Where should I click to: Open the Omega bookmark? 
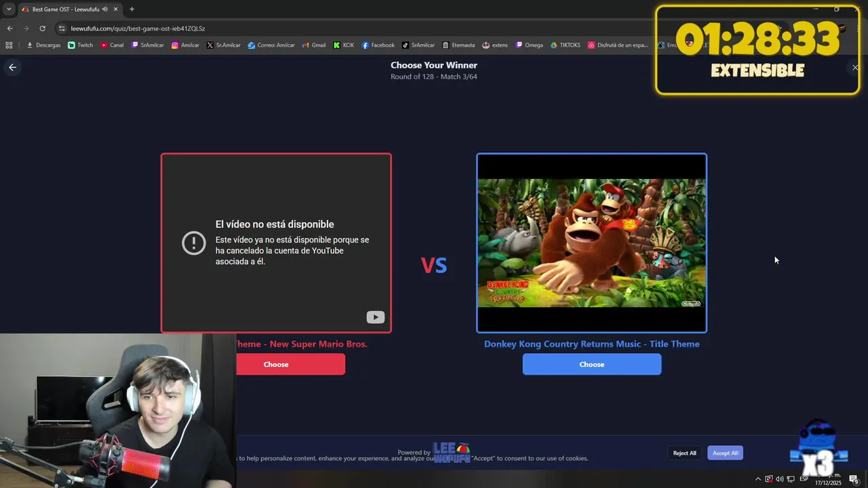[x=529, y=45]
